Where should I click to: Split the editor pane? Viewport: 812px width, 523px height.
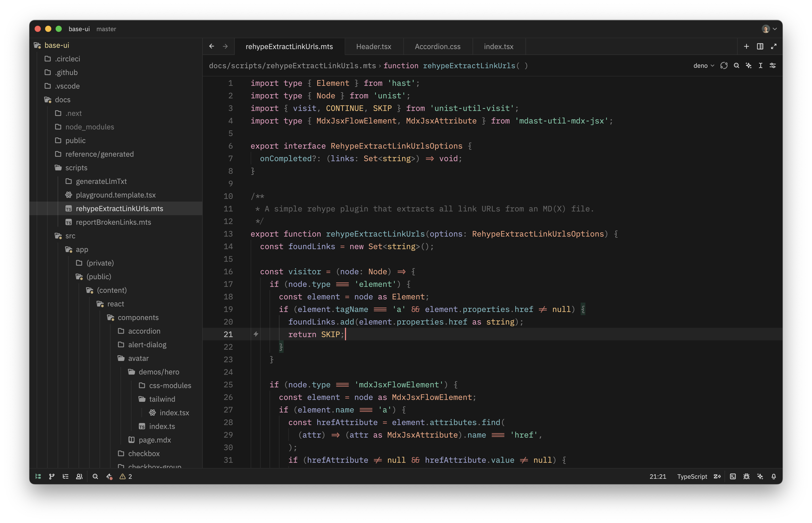[760, 47]
